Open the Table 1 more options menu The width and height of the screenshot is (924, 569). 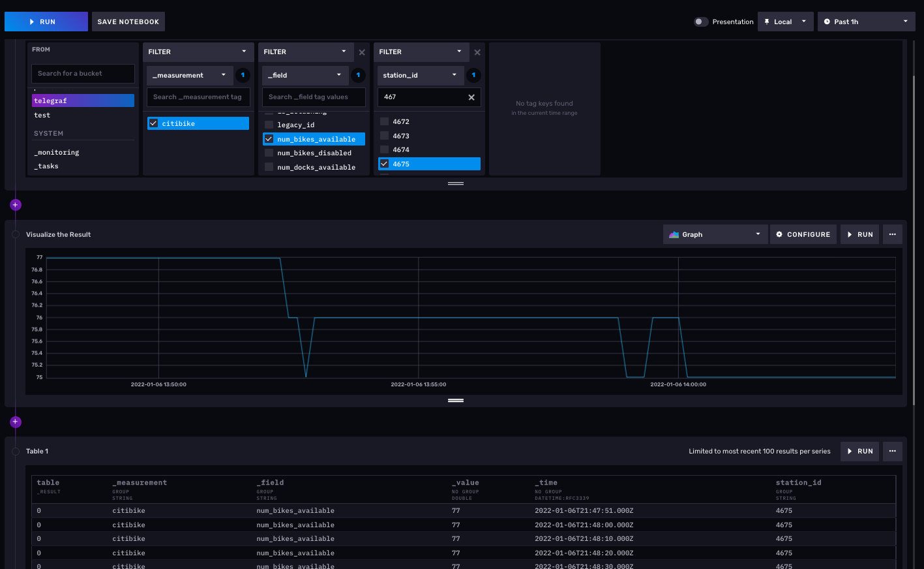[x=892, y=451]
